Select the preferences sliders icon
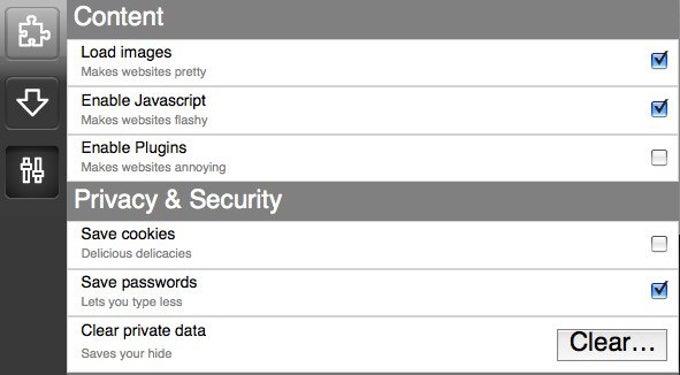The height and width of the screenshot is (375, 680). tap(32, 172)
